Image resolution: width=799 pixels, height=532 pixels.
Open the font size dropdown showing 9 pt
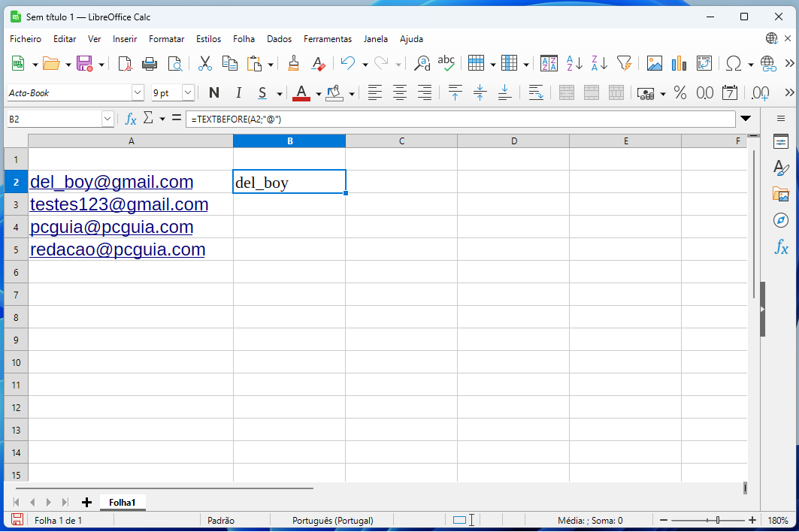click(188, 93)
